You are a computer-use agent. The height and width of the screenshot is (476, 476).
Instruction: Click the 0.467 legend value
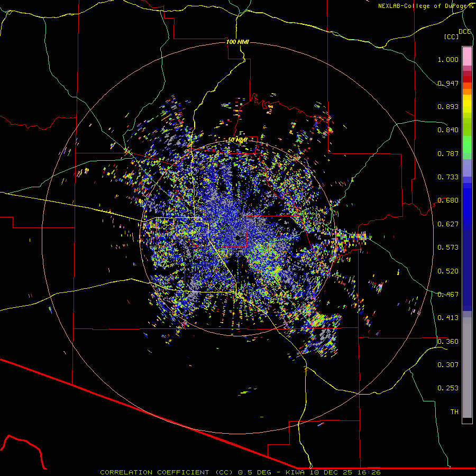pyautogui.click(x=448, y=295)
